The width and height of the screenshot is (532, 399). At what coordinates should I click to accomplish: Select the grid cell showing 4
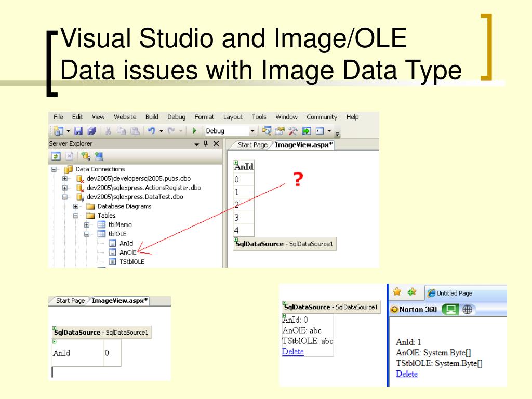tap(244, 230)
